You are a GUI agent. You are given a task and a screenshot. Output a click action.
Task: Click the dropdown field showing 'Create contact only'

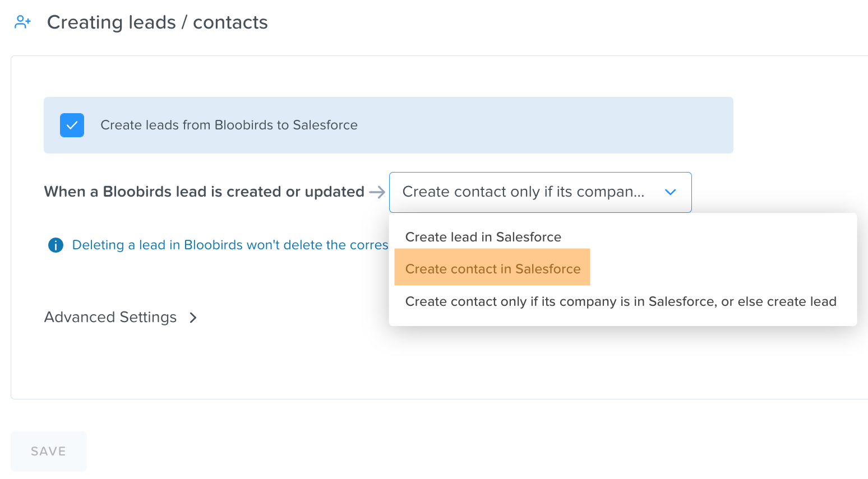[540, 192]
